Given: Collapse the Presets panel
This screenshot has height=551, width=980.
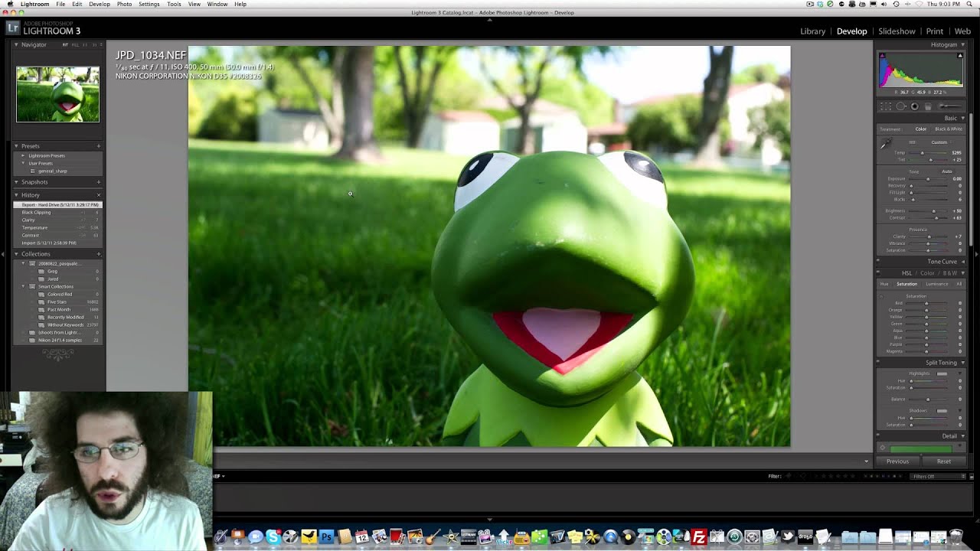Looking at the screenshot, I should pyautogui.click(x=16, y=146).
